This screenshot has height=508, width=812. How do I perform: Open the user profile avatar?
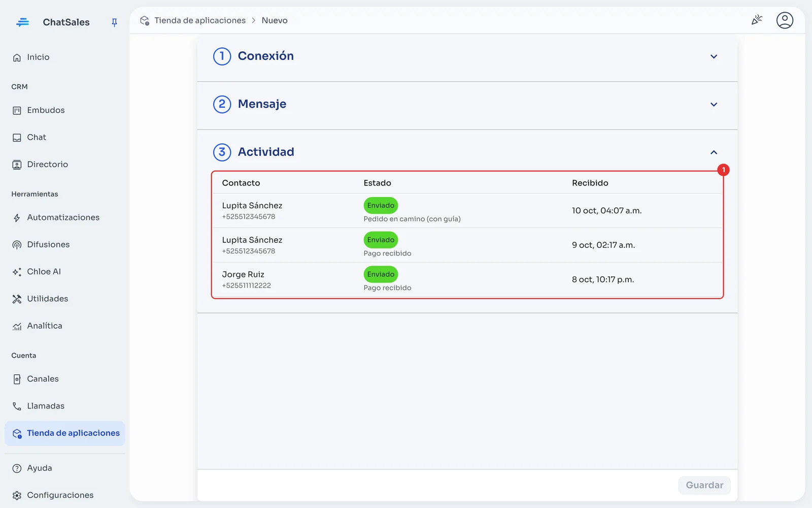pos(785,20)
